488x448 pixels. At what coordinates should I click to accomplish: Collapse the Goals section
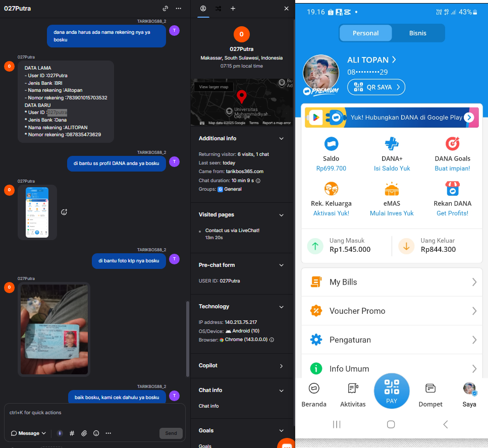click(x=282, y=430)
